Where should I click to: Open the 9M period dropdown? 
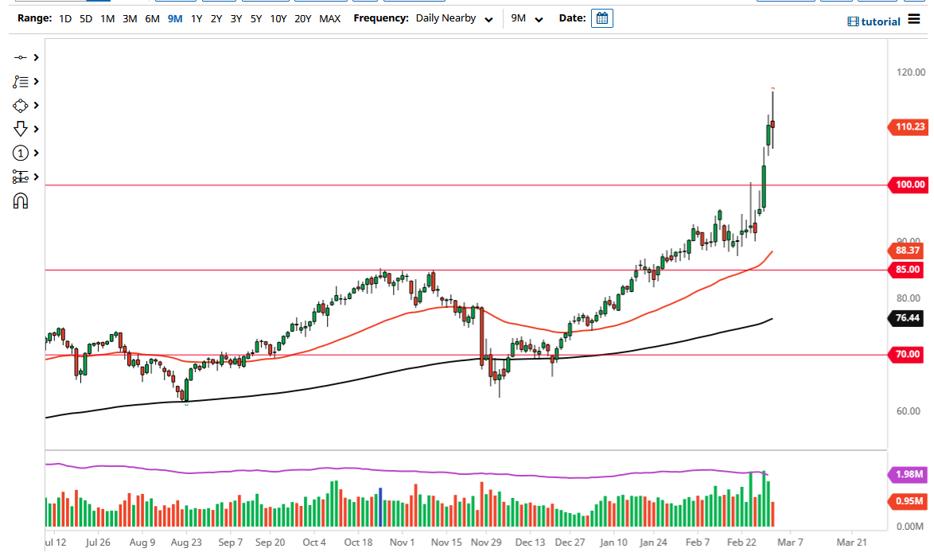pyautogui.click(x=527, y=17)
